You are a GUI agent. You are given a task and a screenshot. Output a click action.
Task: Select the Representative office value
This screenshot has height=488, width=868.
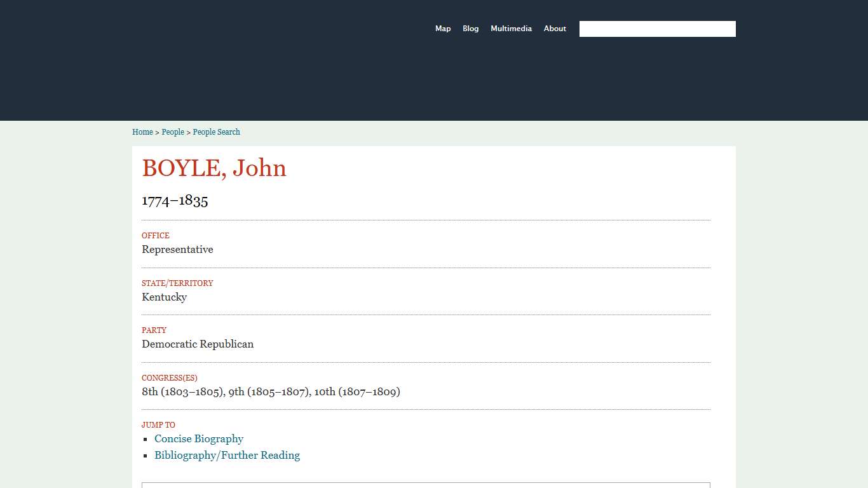pyautogui.click(x=177, y=249)
